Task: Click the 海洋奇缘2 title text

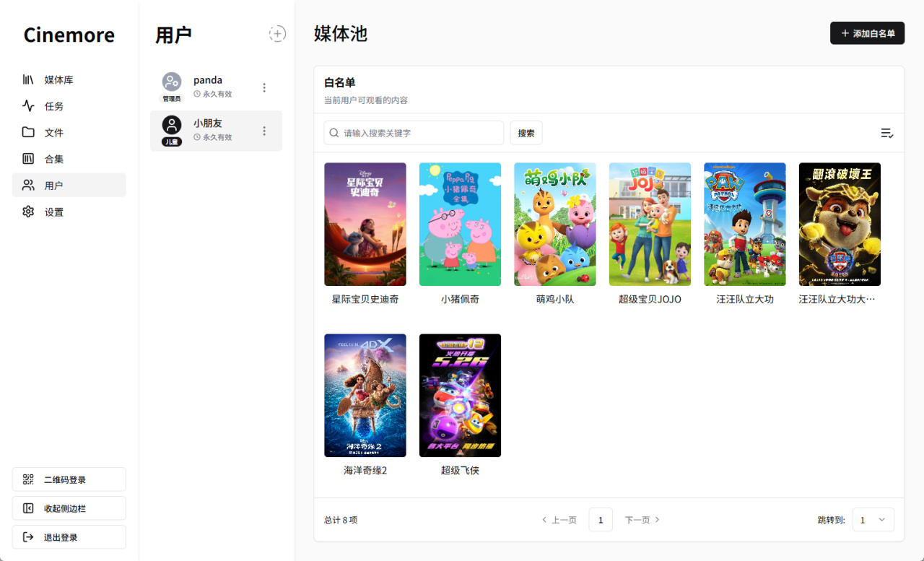Action: click(x=365, y=470)
